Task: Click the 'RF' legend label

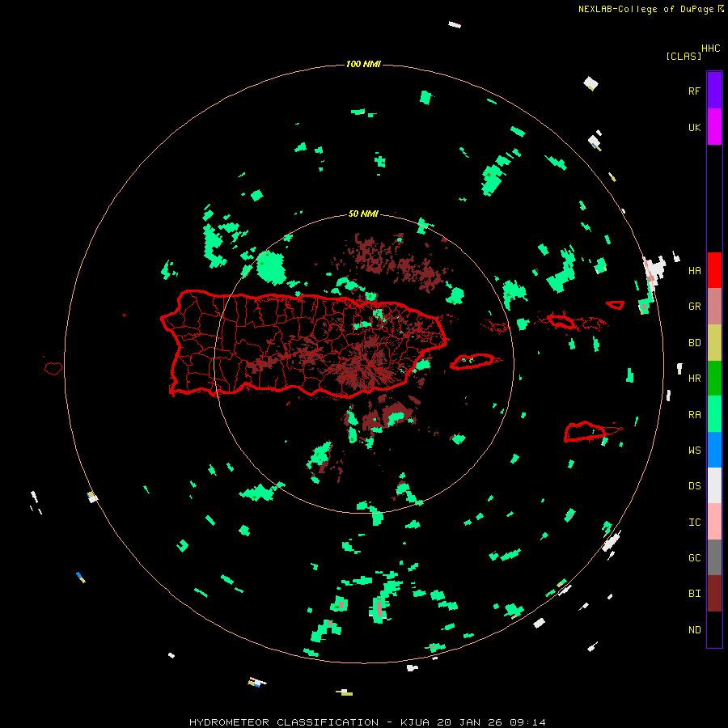Action: click(694, 91)
